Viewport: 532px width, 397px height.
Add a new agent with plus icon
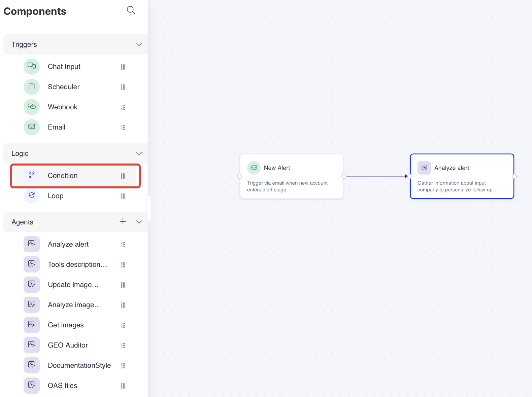pos(123,221)
